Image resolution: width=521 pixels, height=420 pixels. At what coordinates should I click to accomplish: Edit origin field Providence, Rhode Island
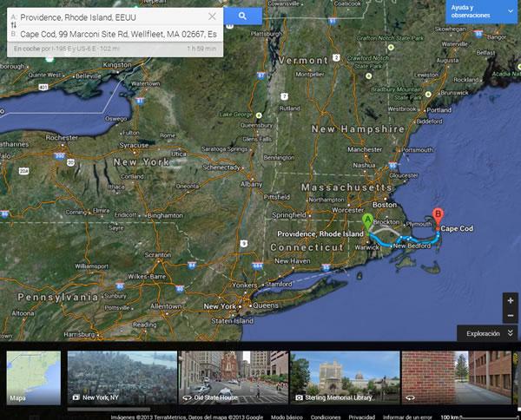tap(111, 17)
